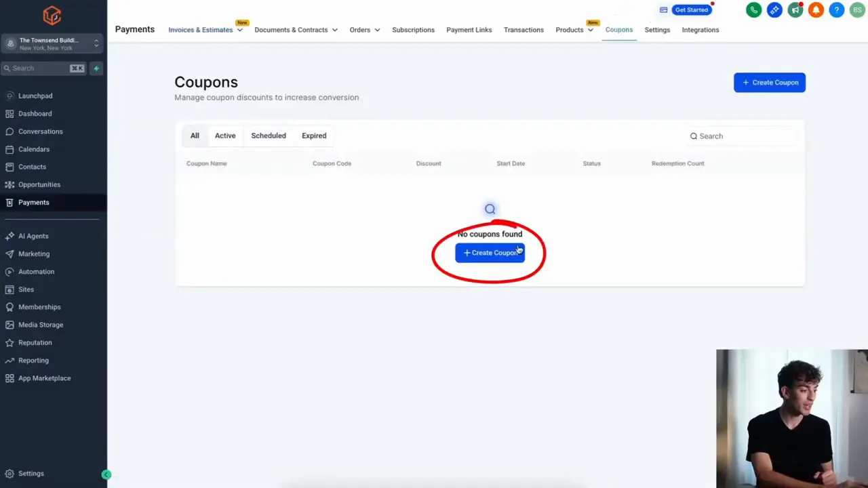Expand the Documents & Contracts dropdown

(296, 30)
